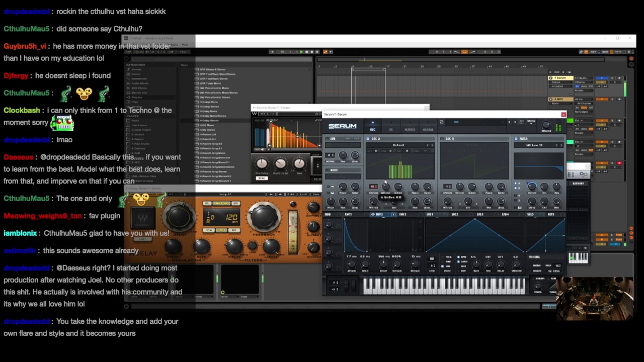Open Sounds category in Ableton browser
644x362 pixels.
click(136, 69)
